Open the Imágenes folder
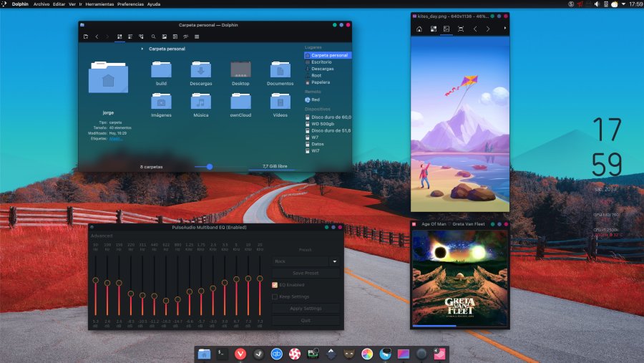Viewport: 644px width, 363px height. coord(161,105)
